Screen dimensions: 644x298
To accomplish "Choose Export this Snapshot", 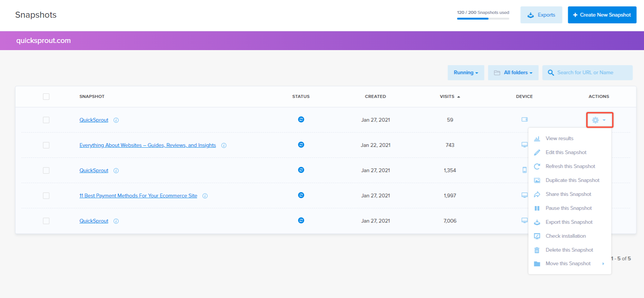I will (x=569, y=222).
